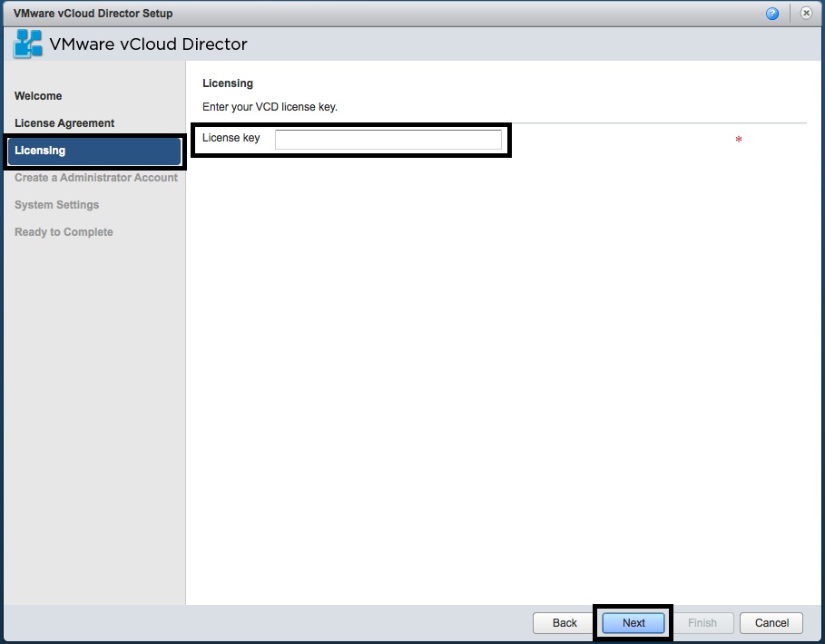The width and height of the screenshot is (825, 644).
Task: Click the highlighted Next button
Action: point(633,623)
